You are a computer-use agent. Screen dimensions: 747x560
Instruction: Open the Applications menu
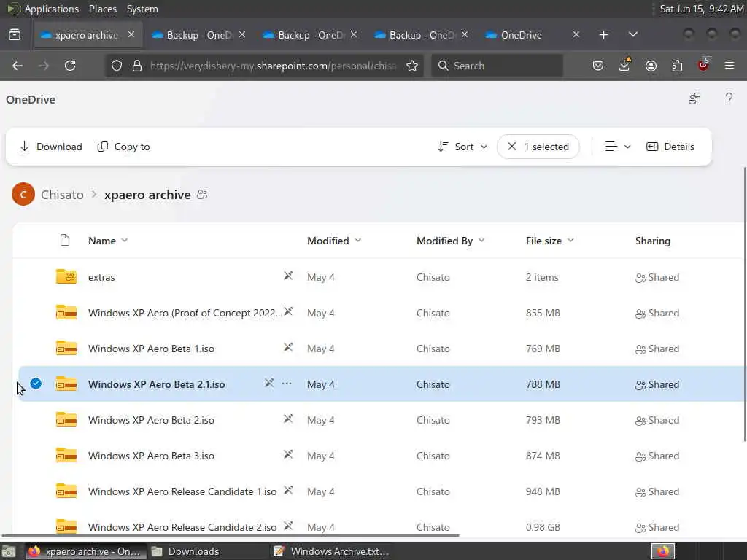[52, 9]
